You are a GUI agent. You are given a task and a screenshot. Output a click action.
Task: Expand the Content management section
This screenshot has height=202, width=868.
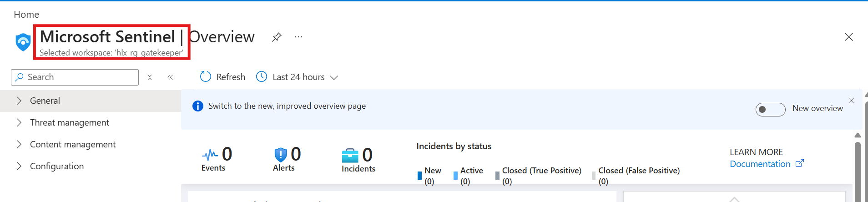[91, 145]
